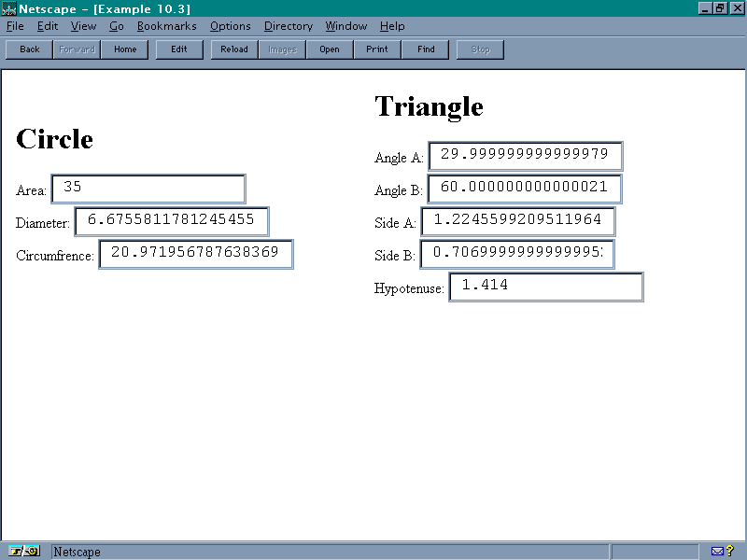
Task: Click the Netscape system icon in title bar
Action: pyautogui.click(x=8, y=8)
